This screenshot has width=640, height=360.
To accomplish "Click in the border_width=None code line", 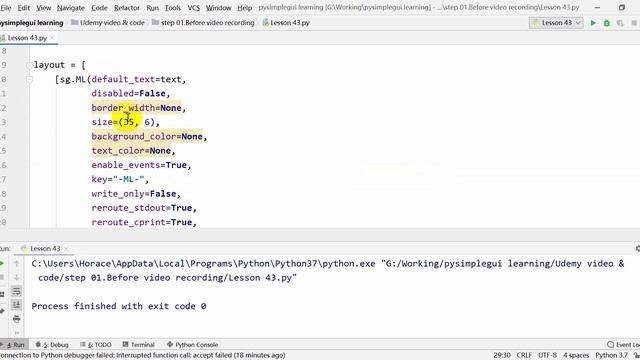I will pyautogui.click(x=138, y=108).
